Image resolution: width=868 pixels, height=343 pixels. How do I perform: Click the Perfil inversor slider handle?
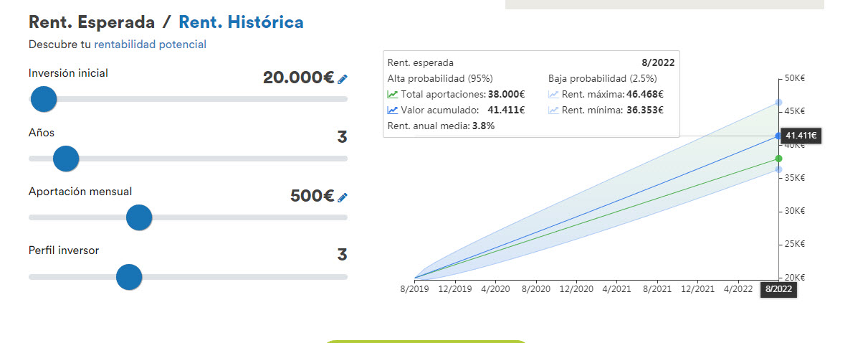point(129,276)
